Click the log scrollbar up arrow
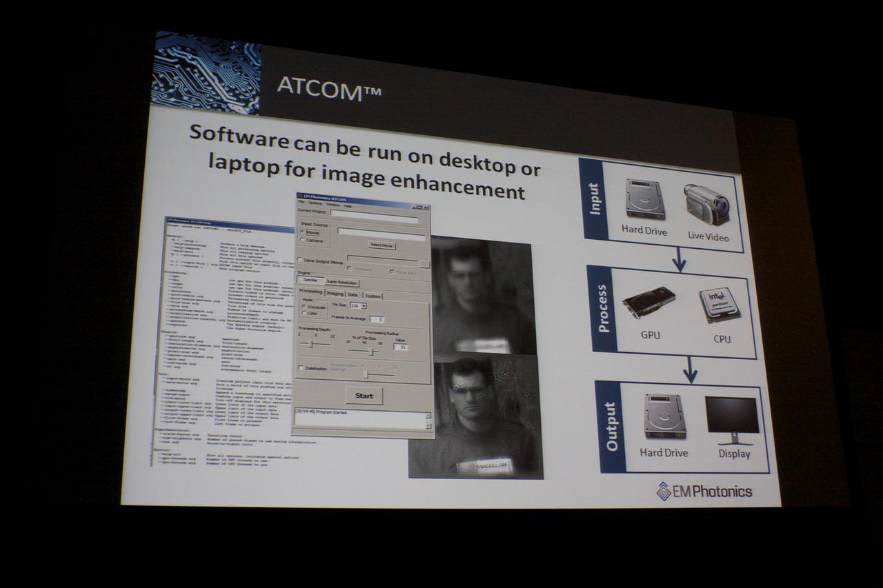Screen dimensions: 883x588 pos(428,416)
